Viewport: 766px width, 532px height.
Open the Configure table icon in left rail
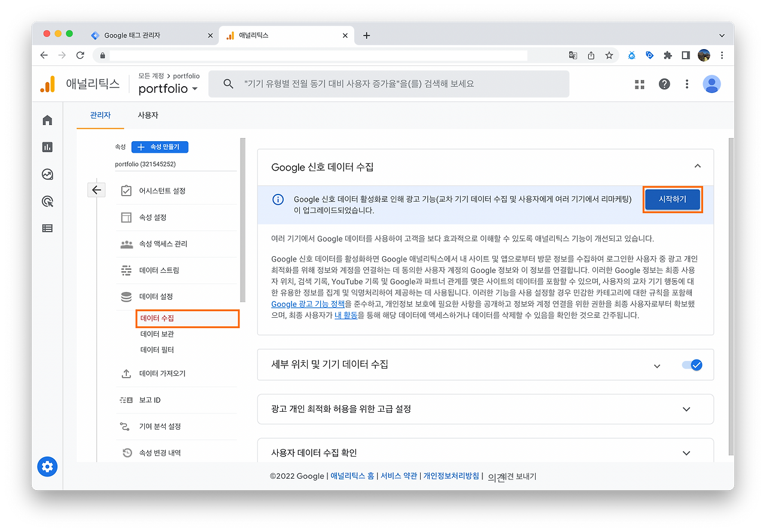coord(47,228)
